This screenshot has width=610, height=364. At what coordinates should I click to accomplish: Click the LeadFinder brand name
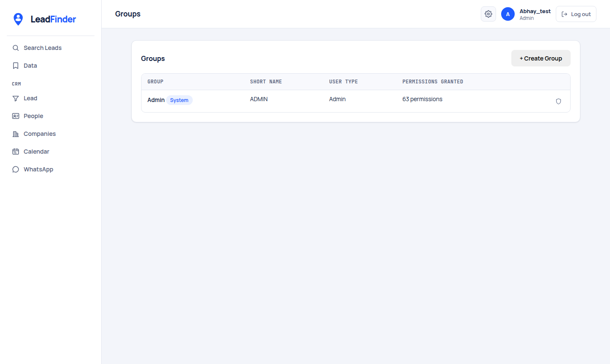53,19
